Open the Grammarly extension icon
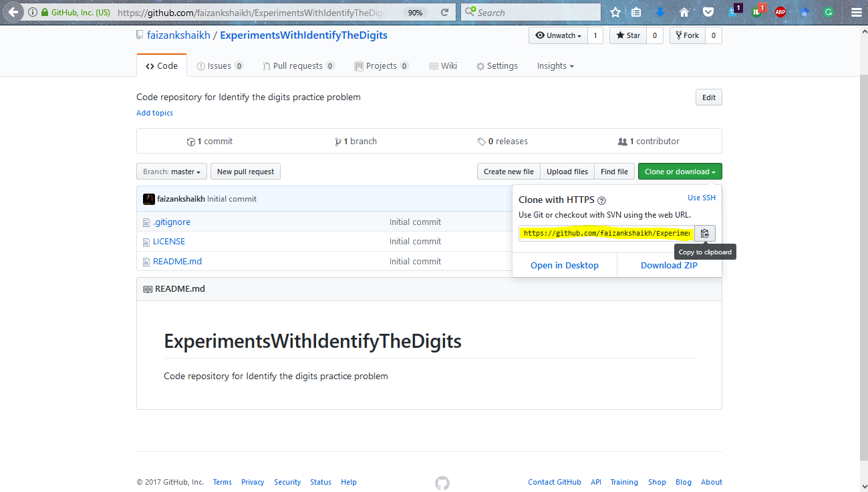 click(829, 12)
